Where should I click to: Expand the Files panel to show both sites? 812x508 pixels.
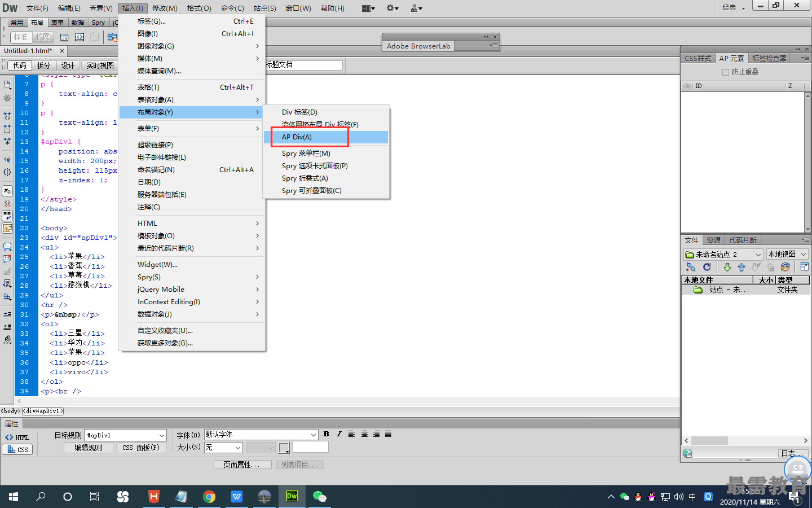pyautogui.click(x=804, y=267)
